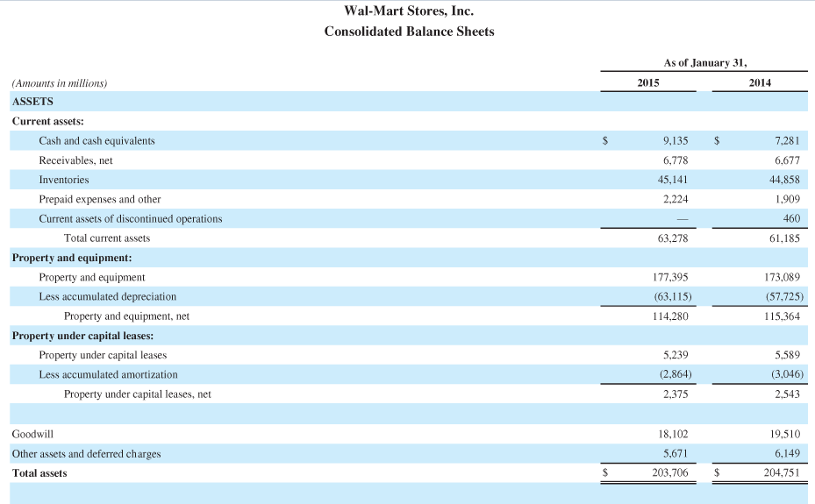Click the 5,671 other assets value
Viewport: 815px width, 504px height.
676,454
